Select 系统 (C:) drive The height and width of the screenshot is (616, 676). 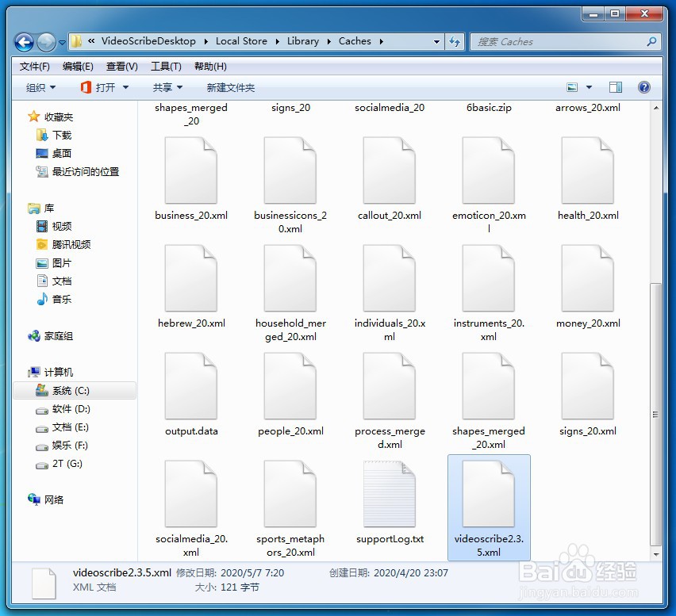tap(75, 391)
